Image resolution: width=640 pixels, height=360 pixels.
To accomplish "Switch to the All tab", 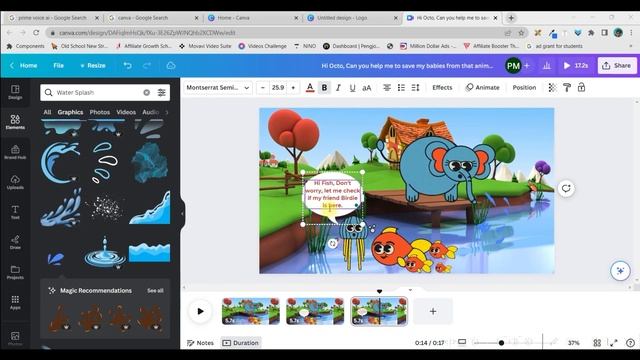I will [47, 112].
